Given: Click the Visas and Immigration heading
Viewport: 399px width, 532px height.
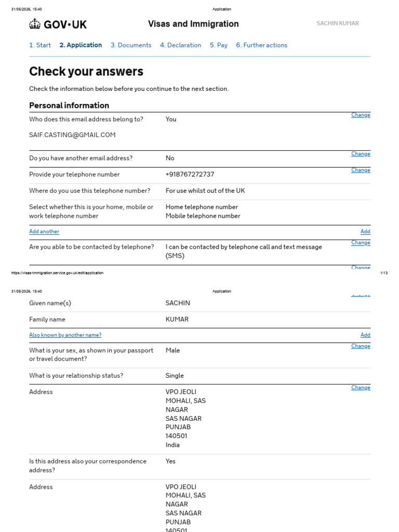Looking at the screenshot, I should pos(193,24).
